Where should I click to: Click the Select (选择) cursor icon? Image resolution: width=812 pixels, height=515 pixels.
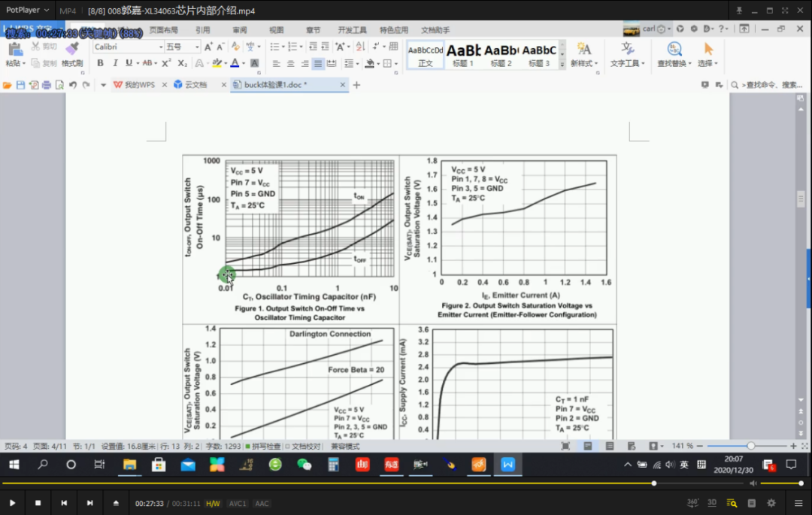pyautogui.click(x=708, y=49)
